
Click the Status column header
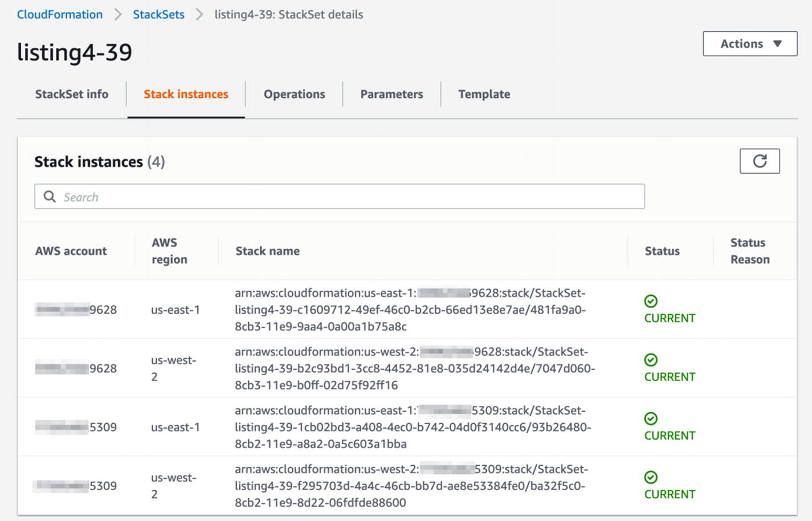click(662, 251)
